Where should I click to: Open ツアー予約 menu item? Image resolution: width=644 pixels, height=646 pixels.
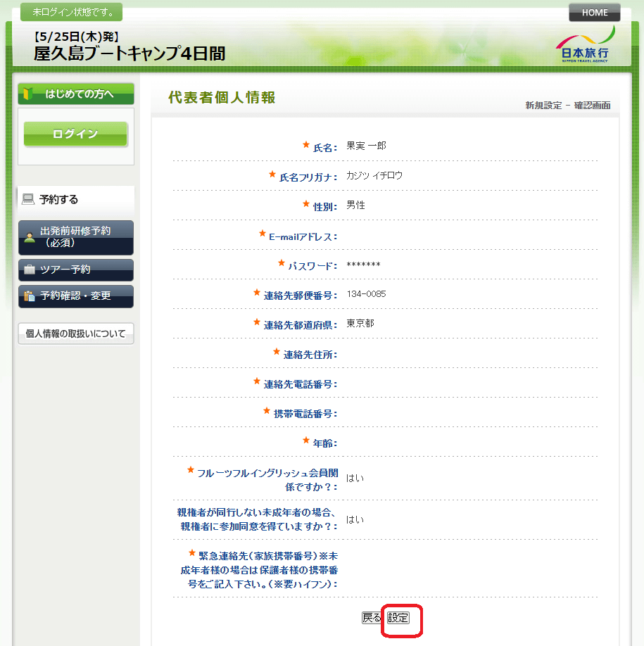pyautogui.click(x=76, y=270)
